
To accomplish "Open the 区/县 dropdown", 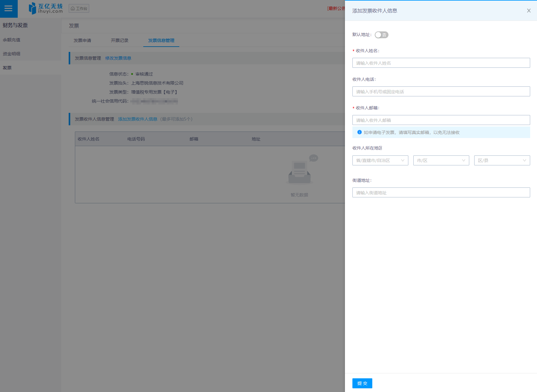I will 502,160.
